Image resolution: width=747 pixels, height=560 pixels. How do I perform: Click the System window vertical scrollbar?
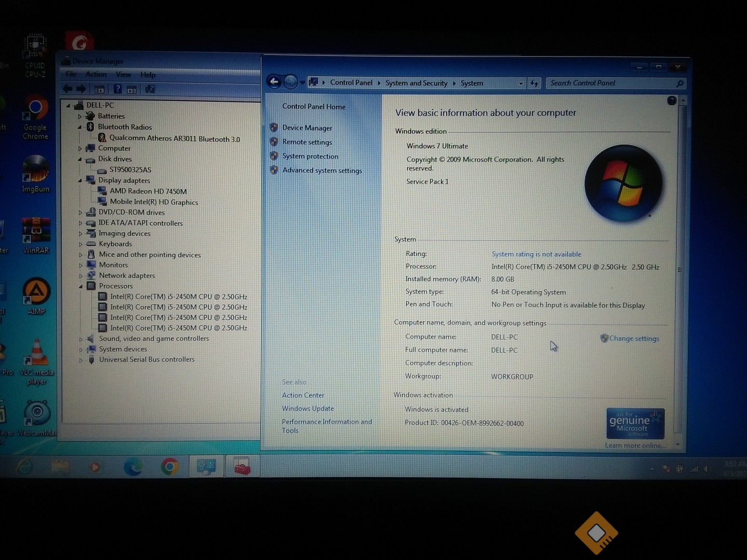(680, 270)
